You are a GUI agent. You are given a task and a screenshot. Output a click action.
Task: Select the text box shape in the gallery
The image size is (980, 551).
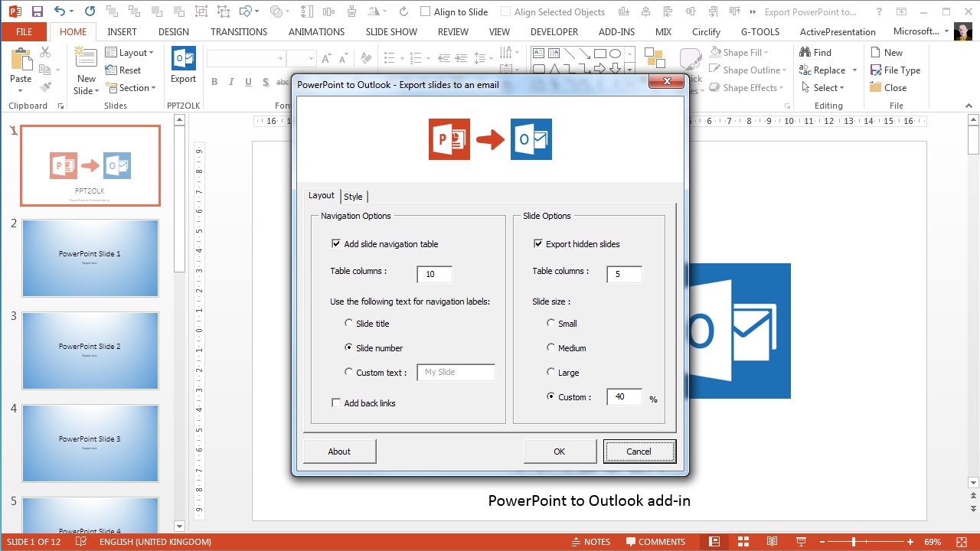click(x=538, y=54)
